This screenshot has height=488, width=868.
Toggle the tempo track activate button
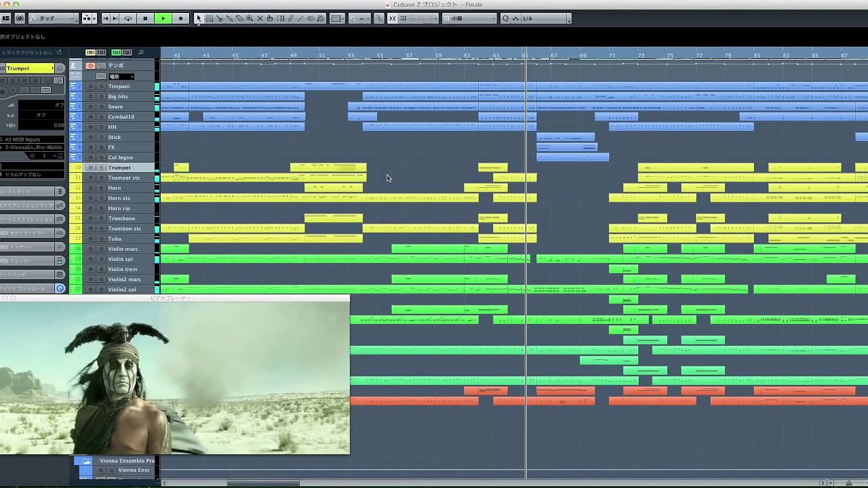[x=90, y=66]
